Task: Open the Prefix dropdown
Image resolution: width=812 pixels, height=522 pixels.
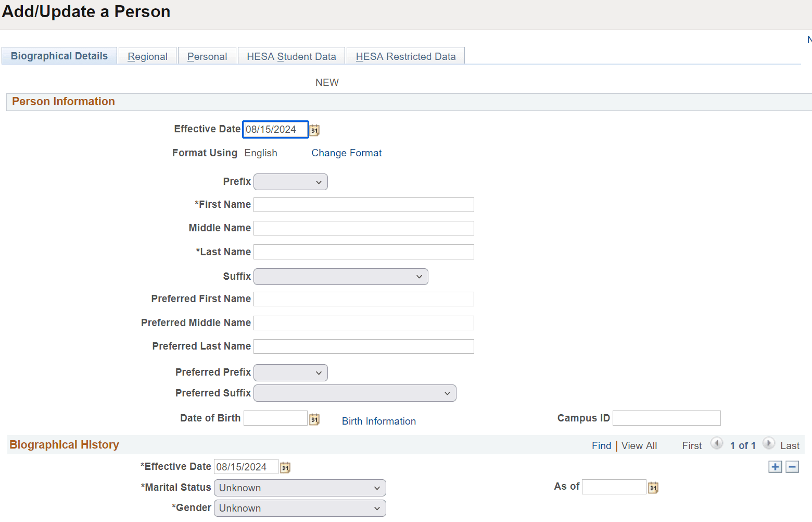Action: click(290, 182)
